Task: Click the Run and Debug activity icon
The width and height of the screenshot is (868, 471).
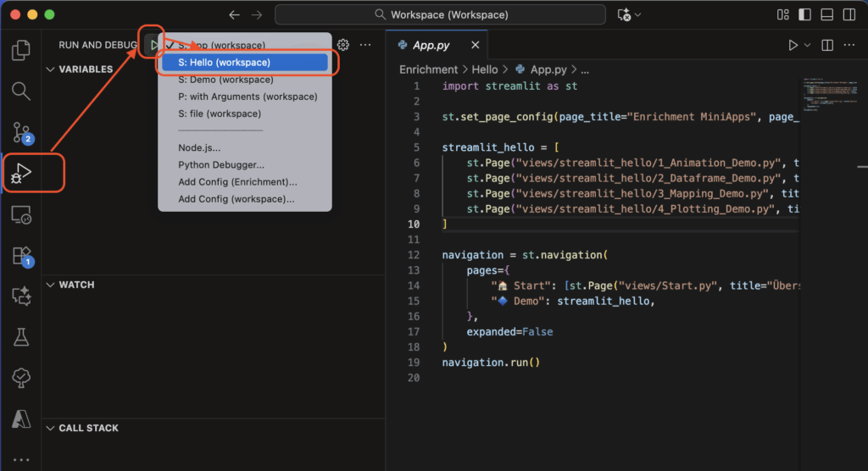Action: pos(20,173)
